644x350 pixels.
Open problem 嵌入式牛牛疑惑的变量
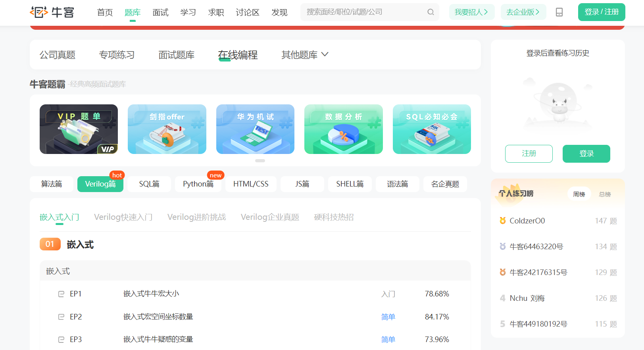point(158,339)
